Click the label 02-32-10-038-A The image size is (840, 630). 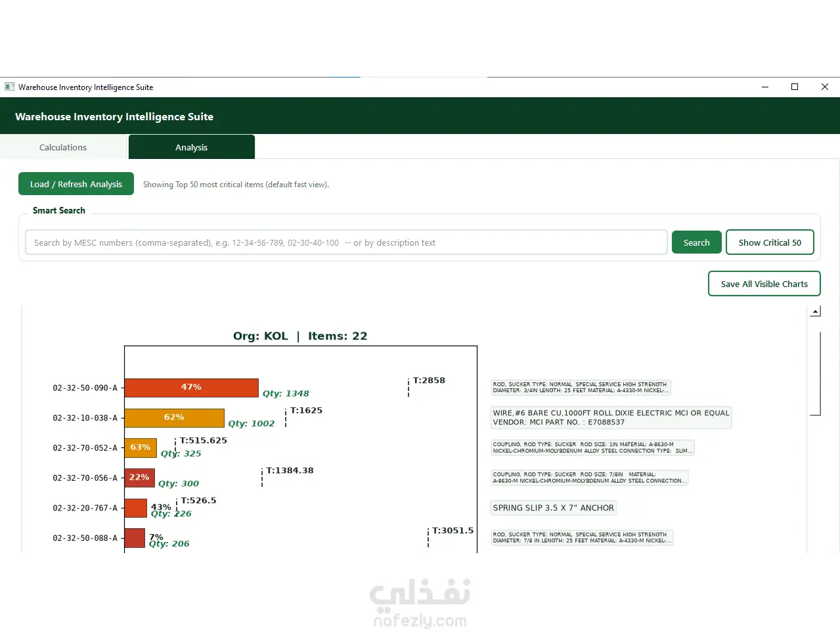(x=85, y=418)
